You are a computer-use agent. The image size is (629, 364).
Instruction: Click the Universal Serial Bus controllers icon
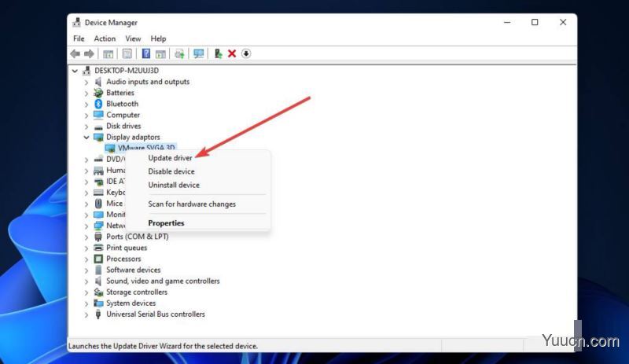pos(98,314)
